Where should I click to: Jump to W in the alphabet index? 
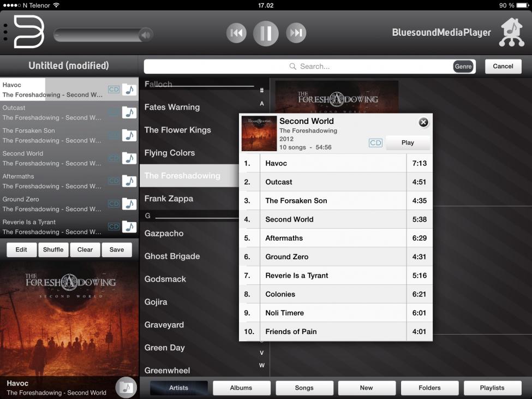(x=261, y=365)
